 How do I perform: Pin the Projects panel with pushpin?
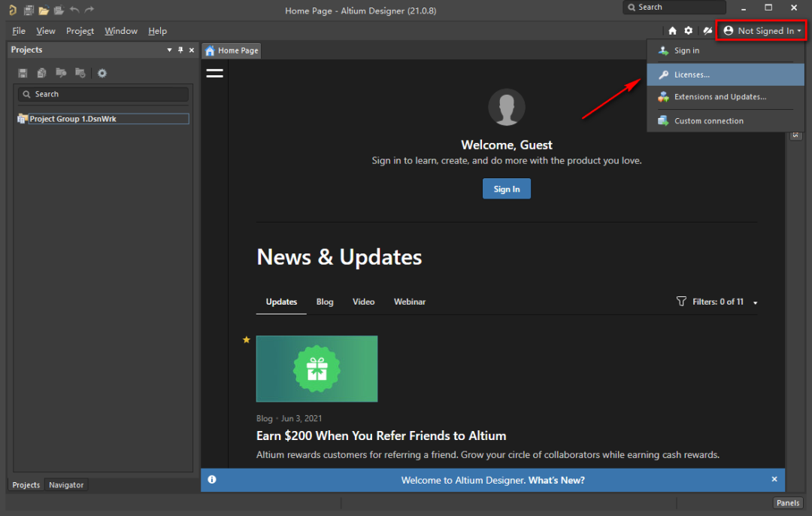click(x=180, y=50)
